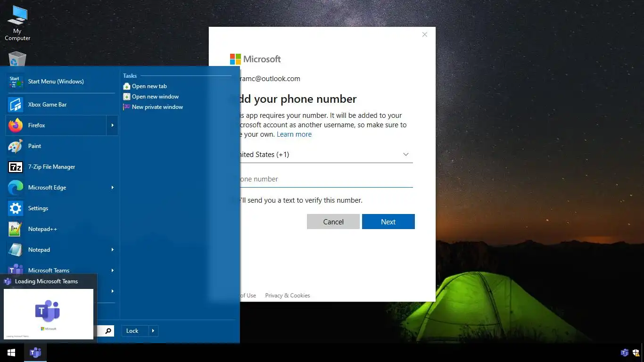Open Microsoft Teams start menu entry

56,270
